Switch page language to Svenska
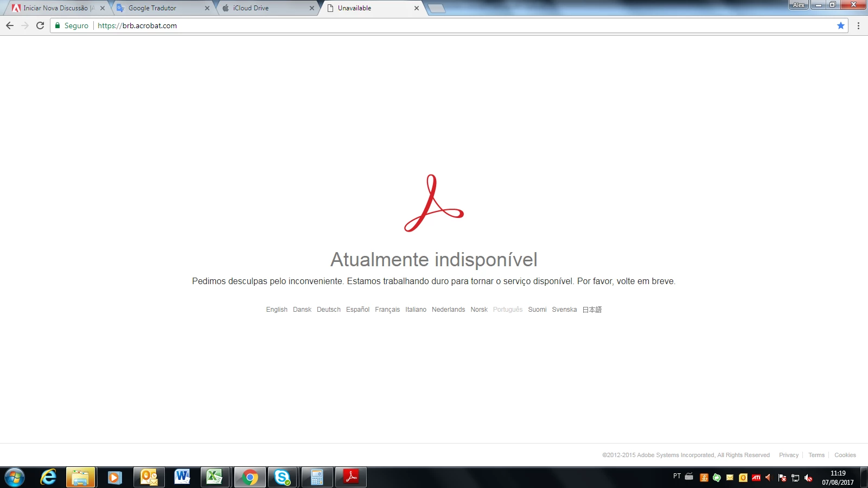868x488 pixels. pos(564,310)
